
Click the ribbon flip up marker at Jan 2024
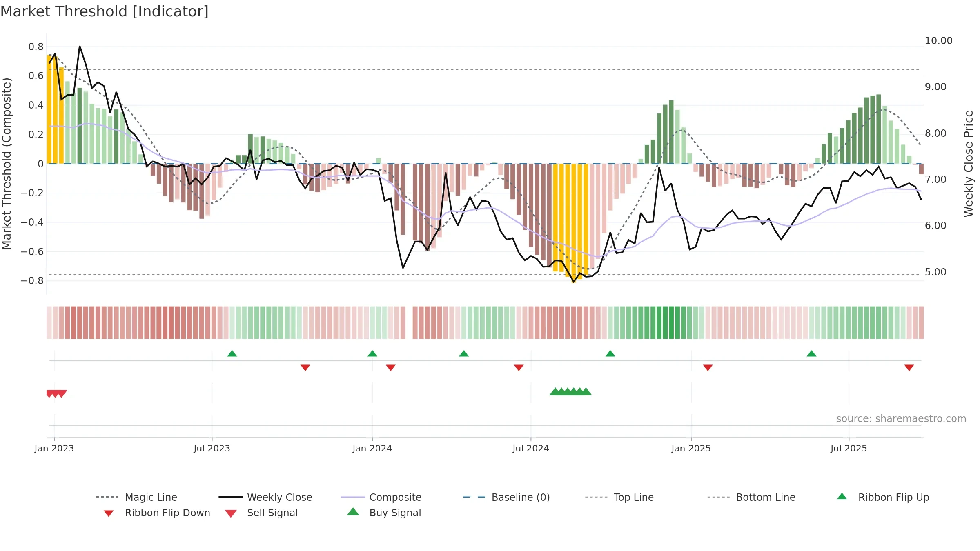coord(372,353)
